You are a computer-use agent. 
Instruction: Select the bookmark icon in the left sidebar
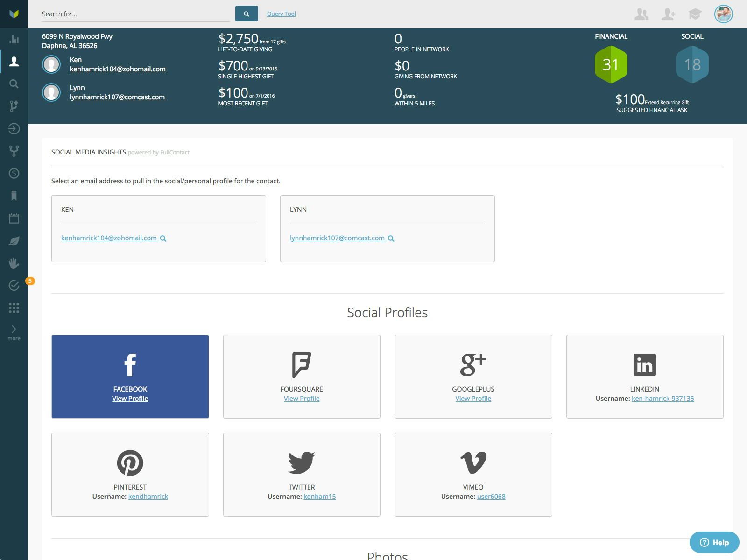tap(14, 196)
